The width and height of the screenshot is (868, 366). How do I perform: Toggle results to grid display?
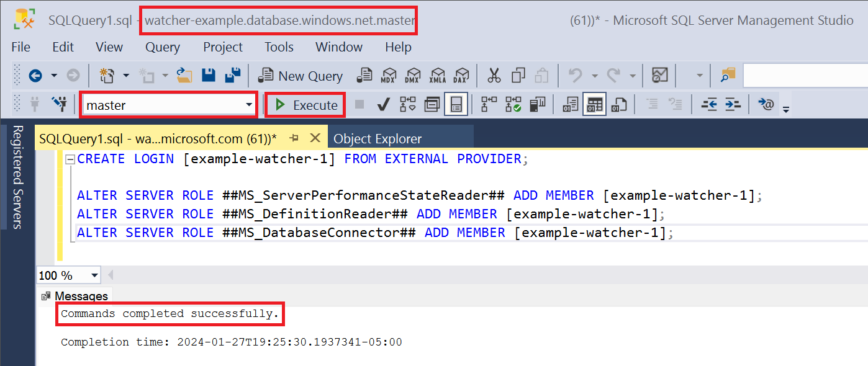[594, 104]
